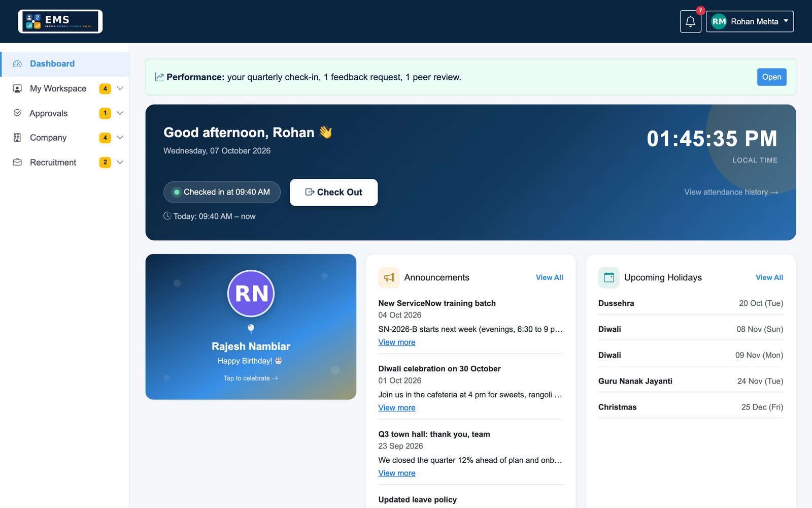Click the Christmas holiday row
The height and width of the screenshot is (508, 812).
[x=691, y=407]
